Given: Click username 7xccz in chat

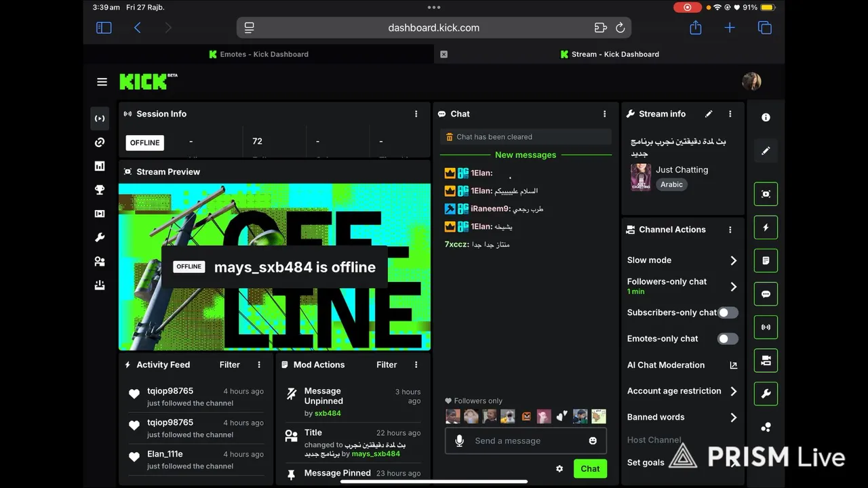Looking at the screenshot, I should click(x=456, y=244).
